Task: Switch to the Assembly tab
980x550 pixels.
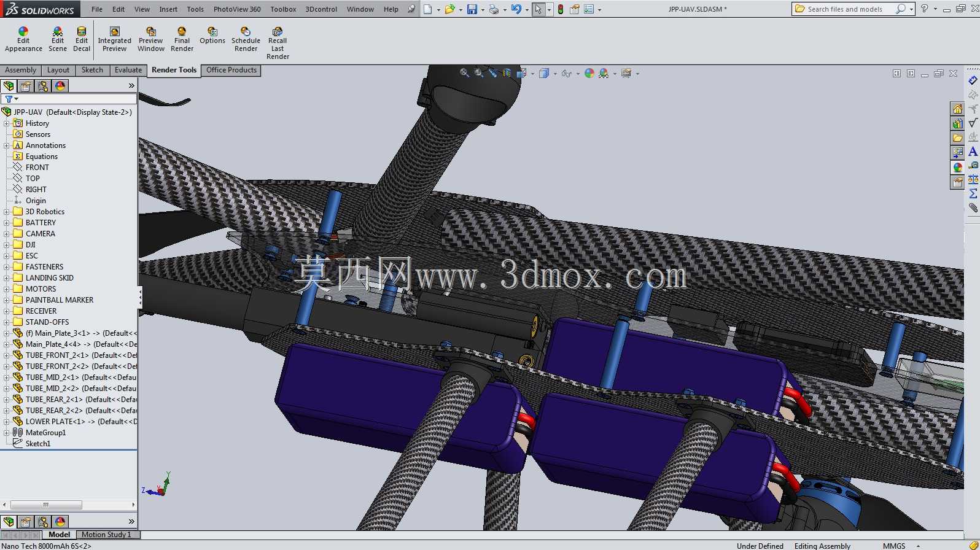Action: coord(21,70)
